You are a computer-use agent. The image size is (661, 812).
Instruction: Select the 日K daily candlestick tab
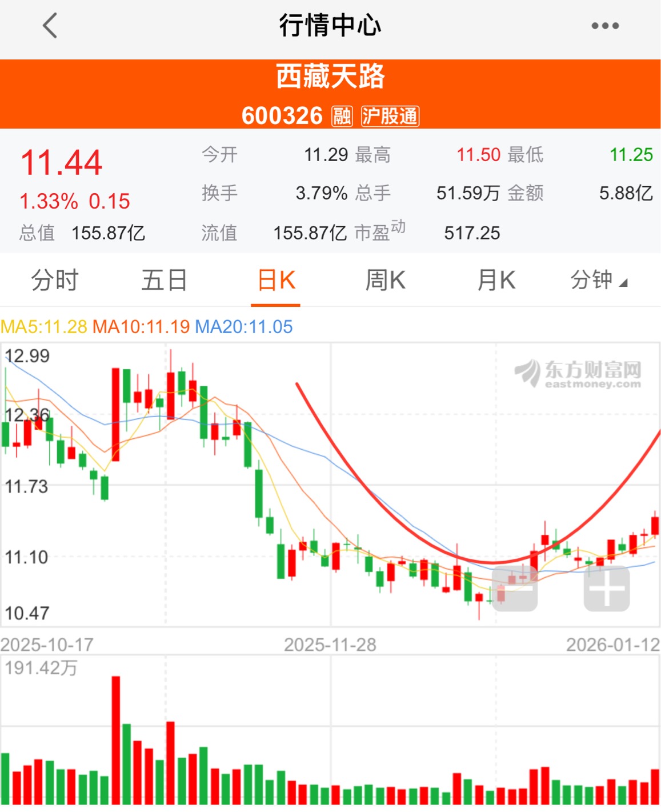coord(276,281)
